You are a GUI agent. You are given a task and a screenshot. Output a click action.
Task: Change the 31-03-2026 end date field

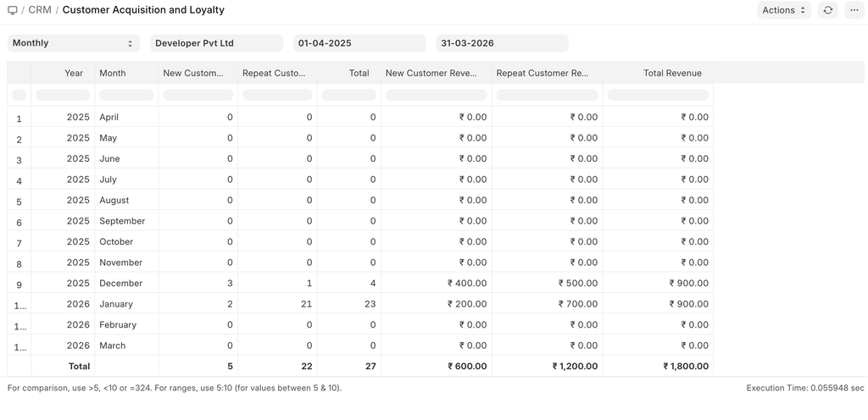502,43
